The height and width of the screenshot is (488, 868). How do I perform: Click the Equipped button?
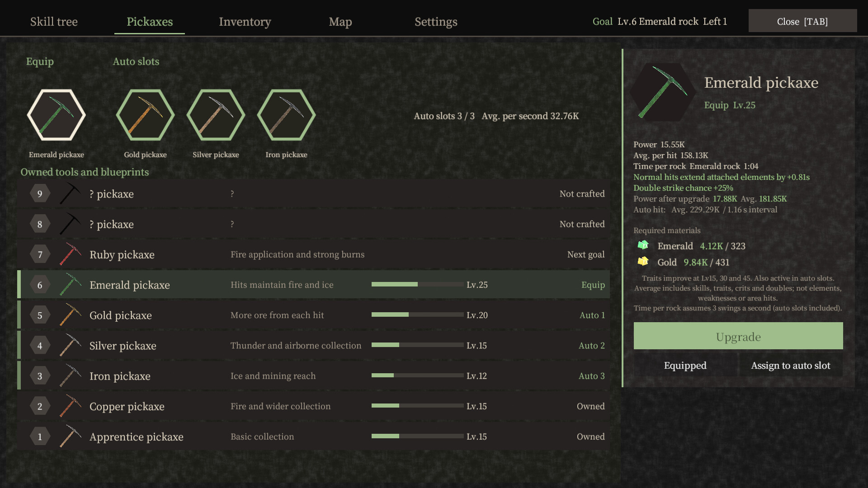tap(685, 366)
